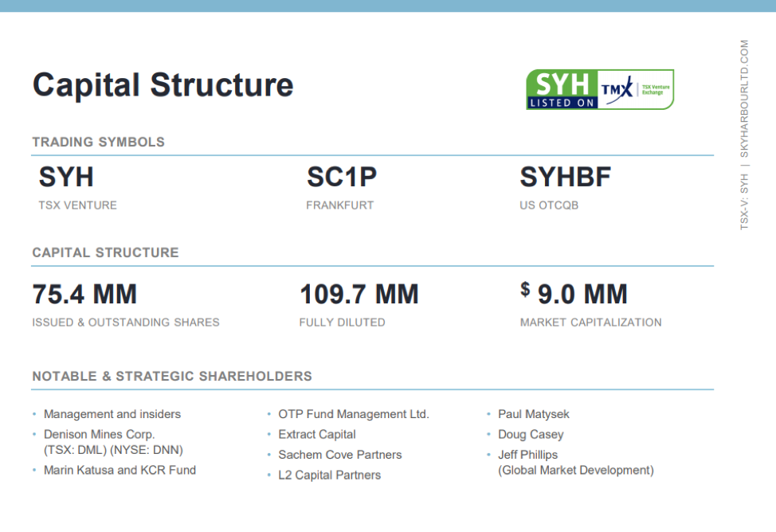776x532 pixels.
Task: Click the SYH TMX listed-on logo
Action: coord(600,89)
